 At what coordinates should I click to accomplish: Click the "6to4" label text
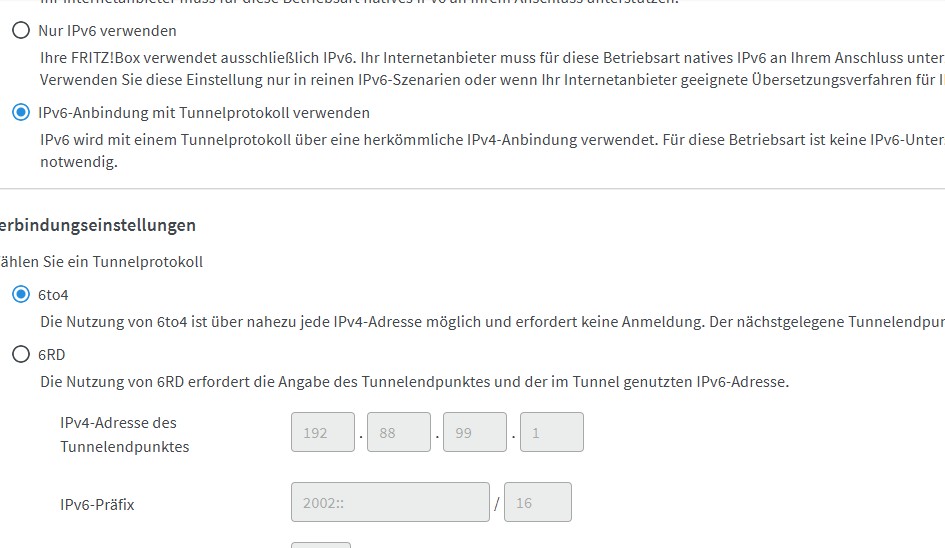[x=54, y=295]
